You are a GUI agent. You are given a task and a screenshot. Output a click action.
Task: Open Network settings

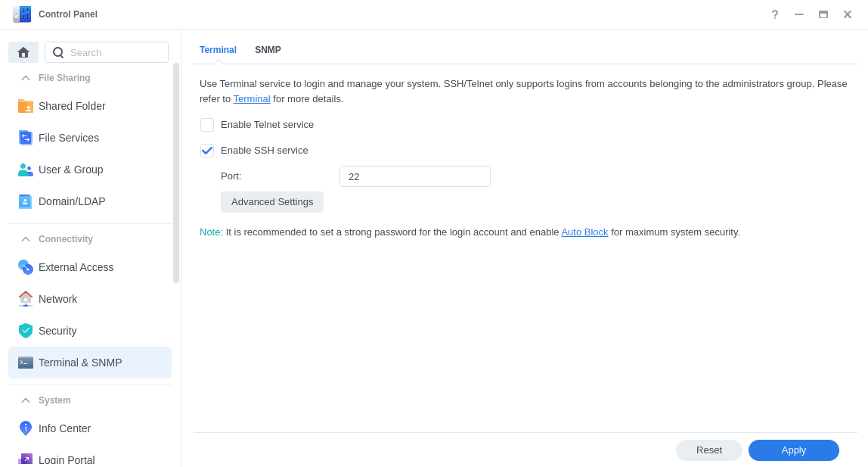[x=57, y=299]
